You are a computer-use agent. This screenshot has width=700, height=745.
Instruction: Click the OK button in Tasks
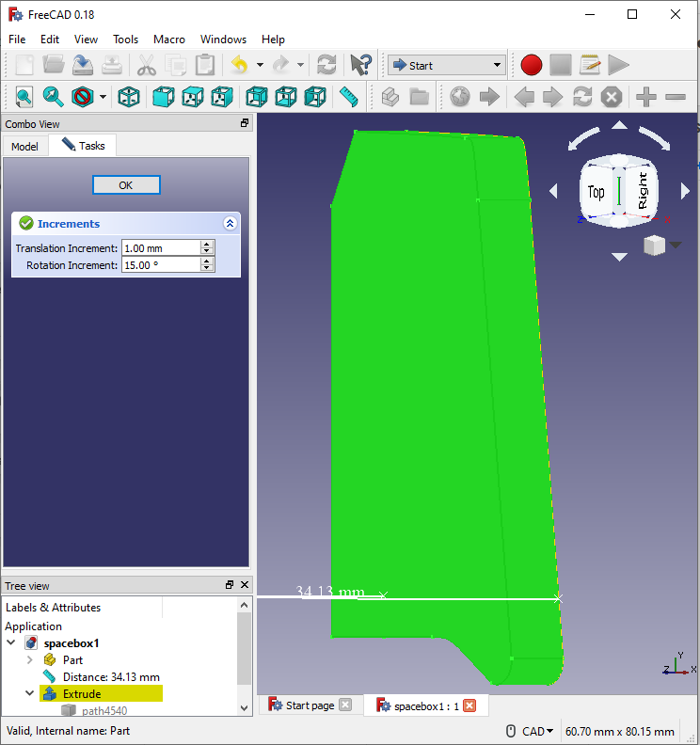(126, 184)
